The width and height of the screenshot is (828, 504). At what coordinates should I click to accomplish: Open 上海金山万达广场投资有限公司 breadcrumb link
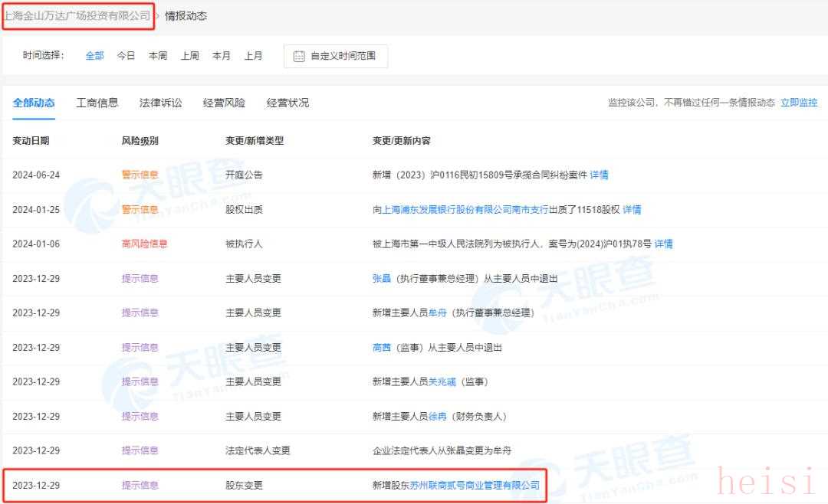tap(77, 15)
